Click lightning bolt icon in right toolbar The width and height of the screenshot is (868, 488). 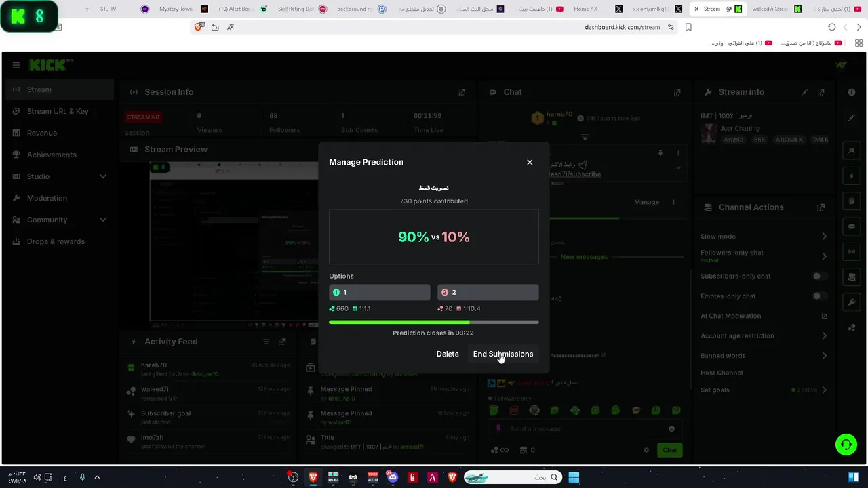tap(852, 176)
